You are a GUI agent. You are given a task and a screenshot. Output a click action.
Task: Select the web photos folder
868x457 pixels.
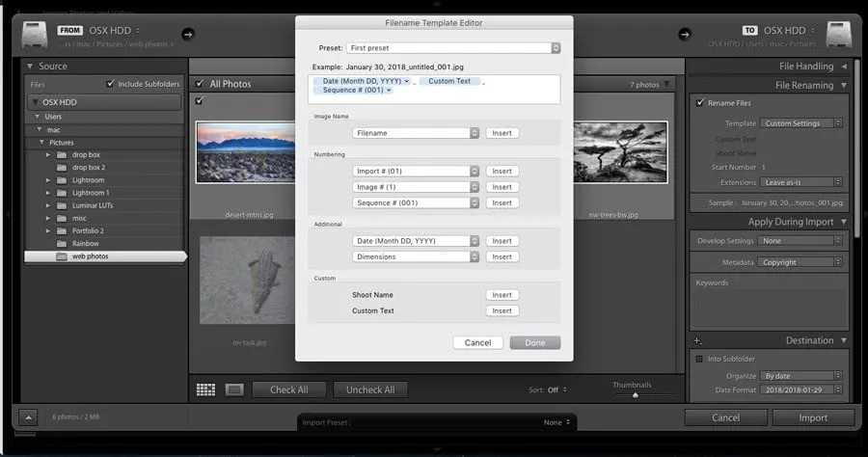point(92,256)
